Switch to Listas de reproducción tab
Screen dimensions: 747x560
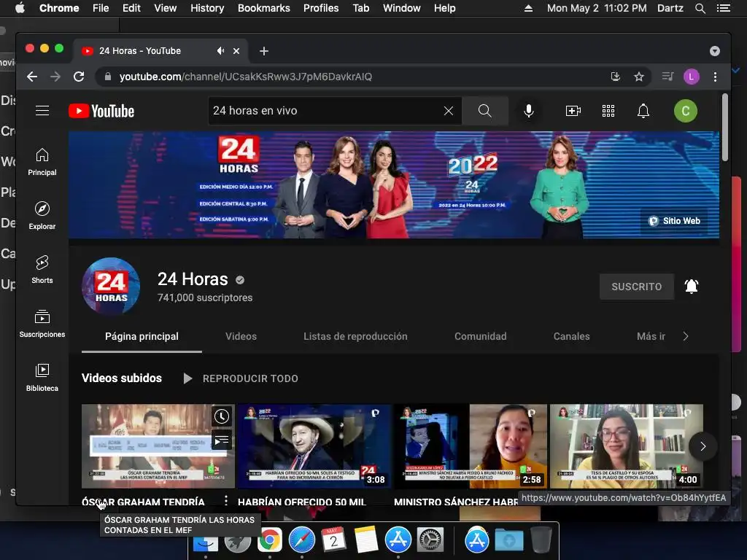point(355,337)
